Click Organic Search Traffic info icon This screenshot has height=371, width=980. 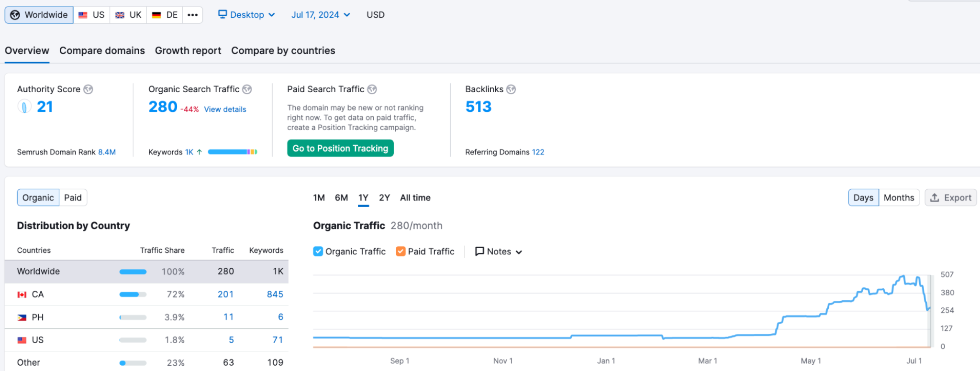tap(247, 89)
